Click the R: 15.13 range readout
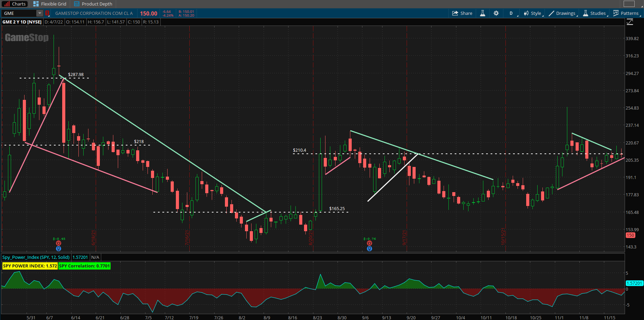 151,22
